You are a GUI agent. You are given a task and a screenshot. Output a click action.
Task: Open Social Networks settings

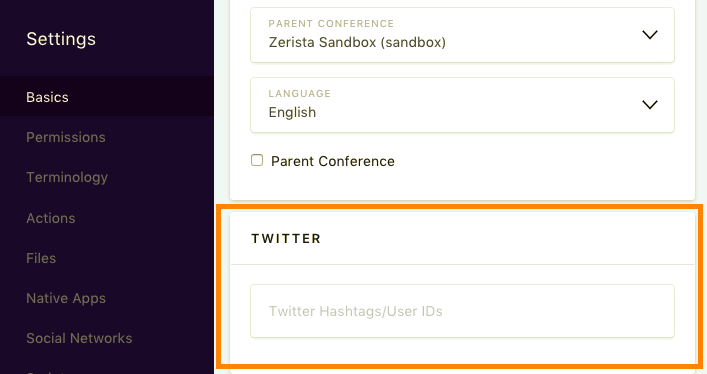[x=79, y=338]
